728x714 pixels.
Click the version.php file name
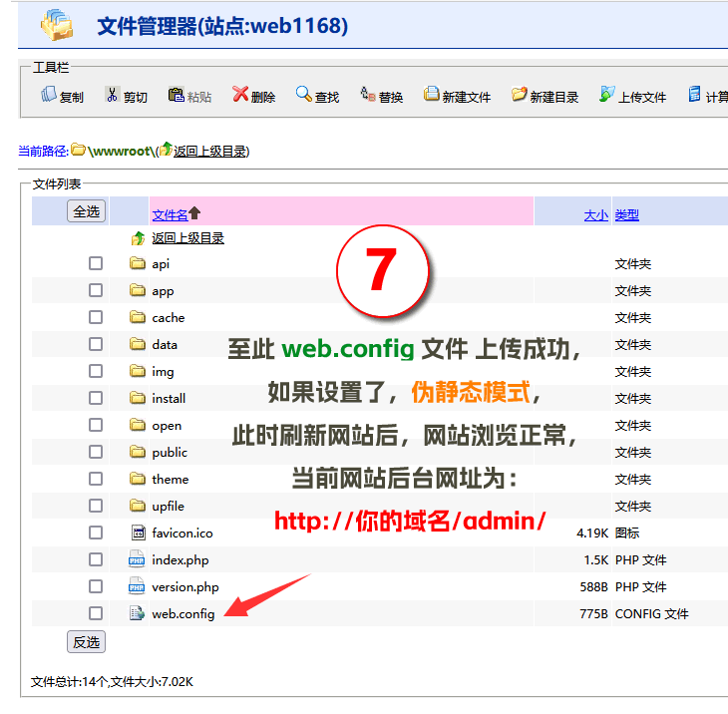(185, 587)
